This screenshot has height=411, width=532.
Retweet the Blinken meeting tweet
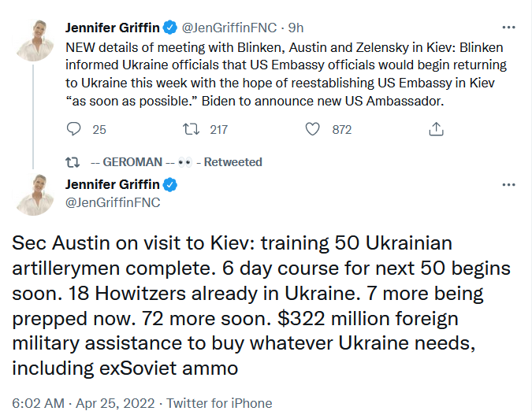click(x=190, y=129)
